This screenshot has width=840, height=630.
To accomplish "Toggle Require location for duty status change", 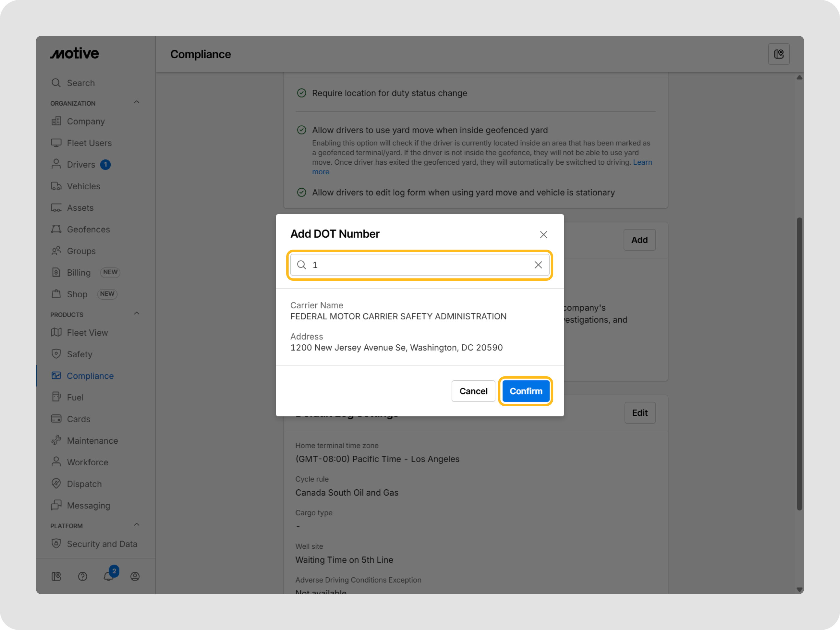I will click(x=301, y=93).
